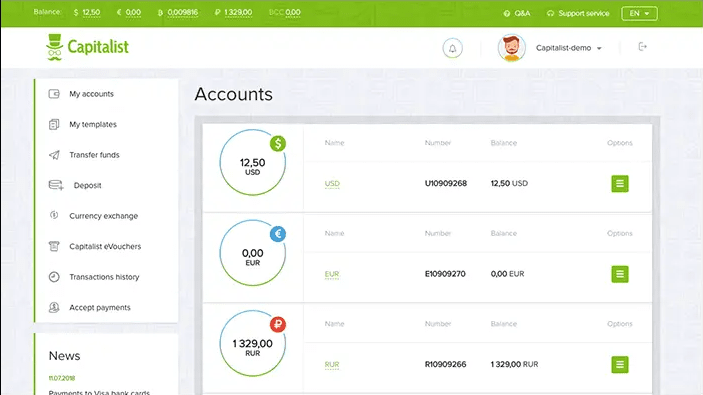This screenshot has width=703, height=395.
Task: Click the Deposit icon
Action: [x=56, y=185]
